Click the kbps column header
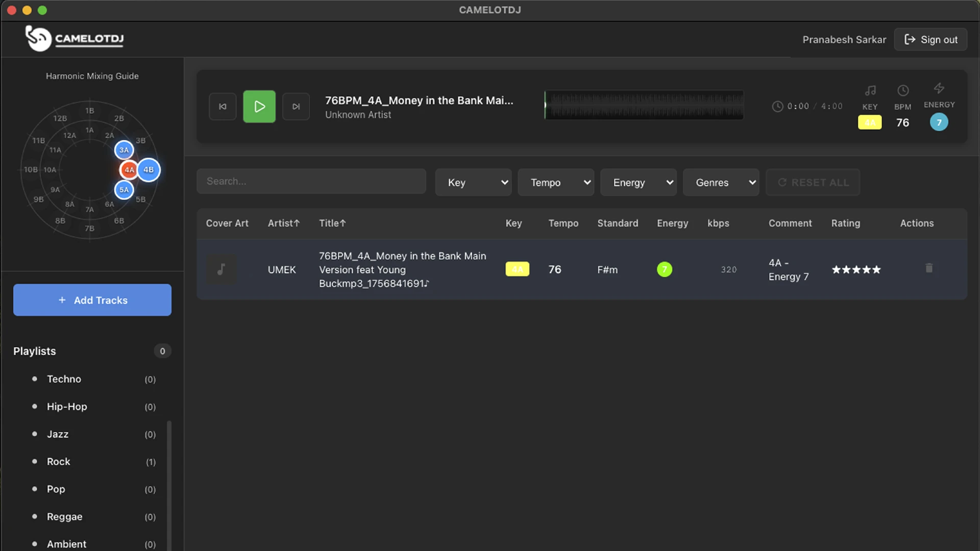Screen dimensions: 980x551 pyautogui.click(x=718, y=223)
